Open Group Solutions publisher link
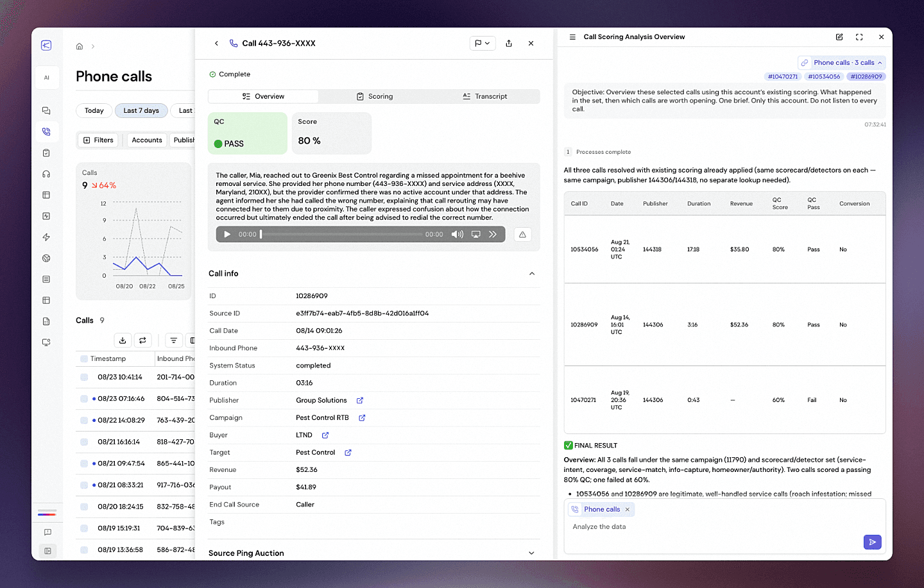 [x=360, y=401]
